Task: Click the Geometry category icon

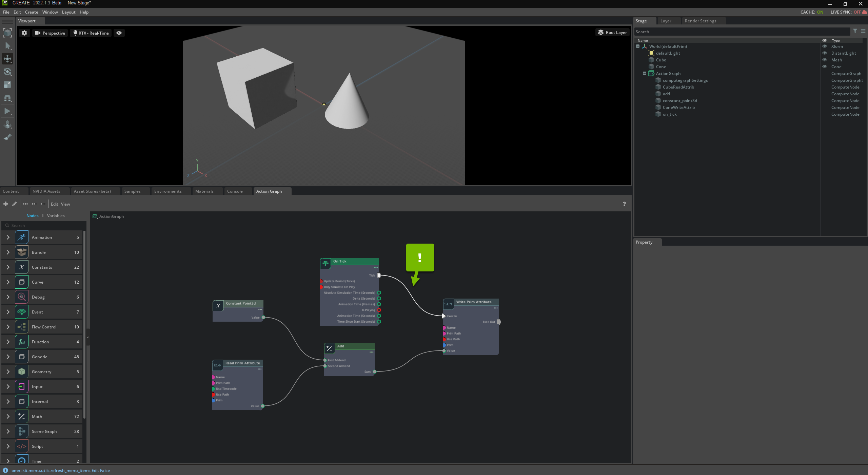Action: (22, 372)
